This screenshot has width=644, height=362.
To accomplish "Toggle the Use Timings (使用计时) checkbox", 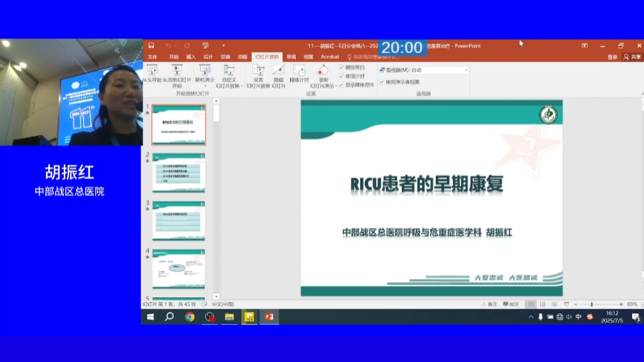I will (341, 76).
